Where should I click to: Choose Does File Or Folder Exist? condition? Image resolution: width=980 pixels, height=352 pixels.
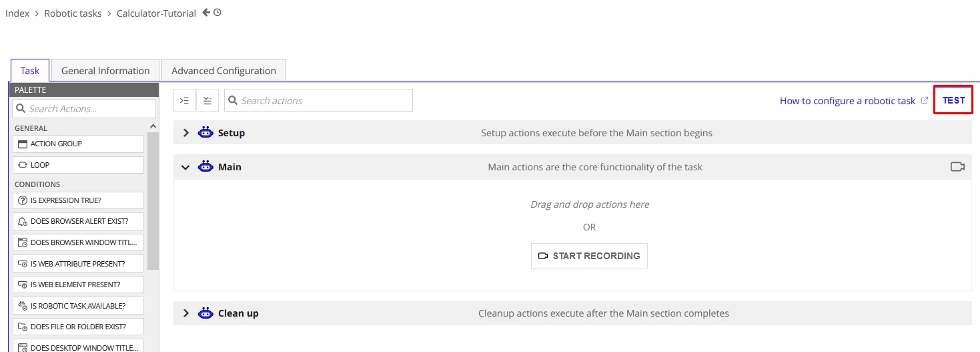click(x=78, y=327)
